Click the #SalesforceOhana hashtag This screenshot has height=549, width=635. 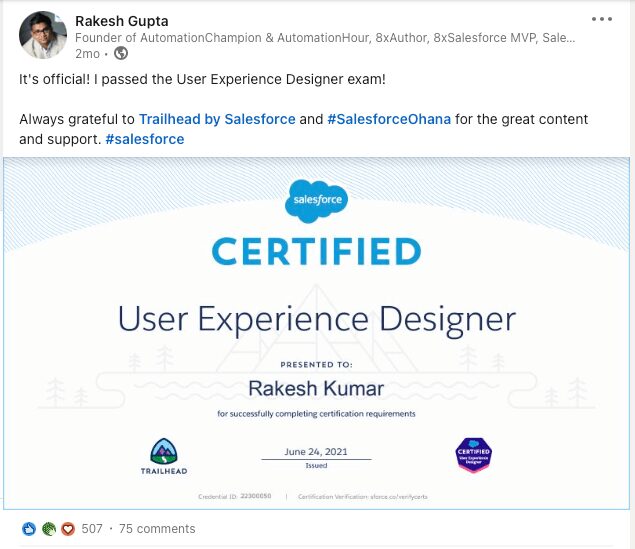coord(389,119)
